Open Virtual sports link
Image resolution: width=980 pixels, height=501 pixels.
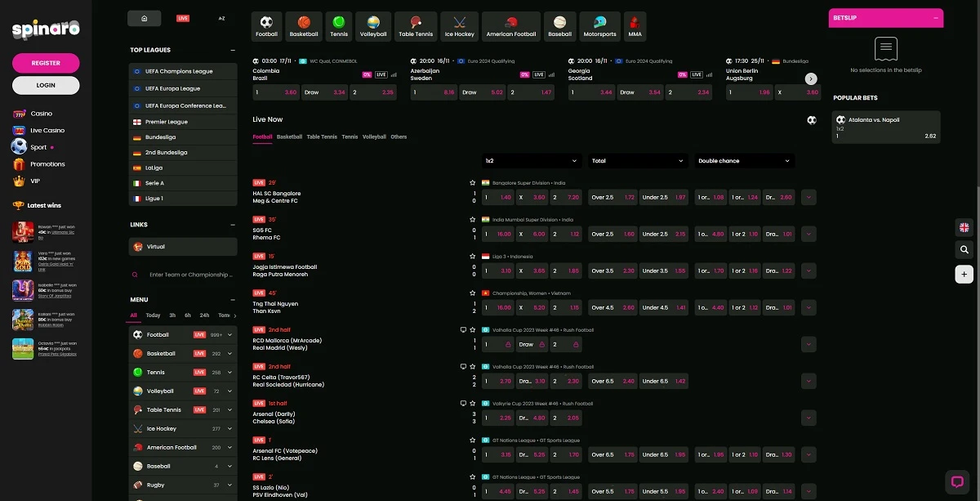point(183,246)
